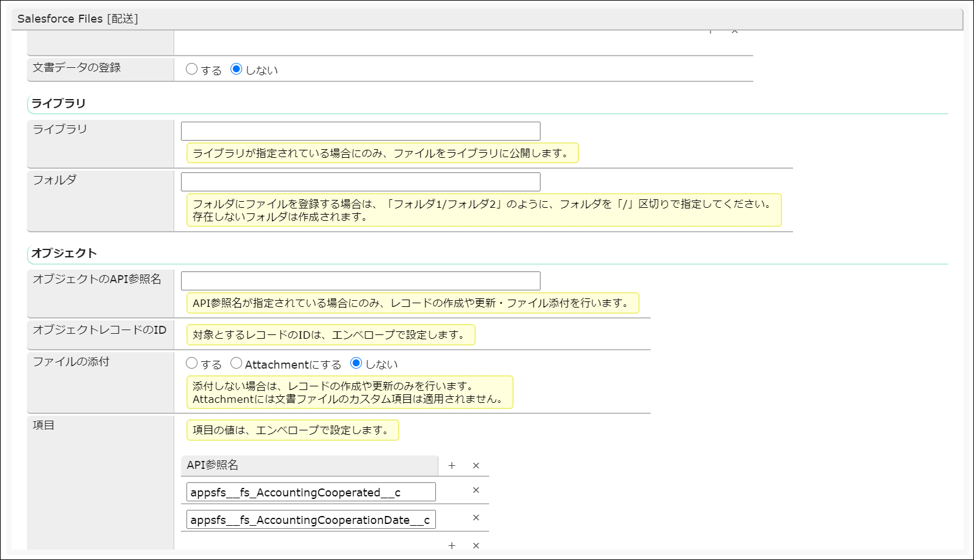Viewport: 974px width, 560px height.
Task: Click the フォルダにファイルを登録する場合は hint text
Action: (484, 210)
